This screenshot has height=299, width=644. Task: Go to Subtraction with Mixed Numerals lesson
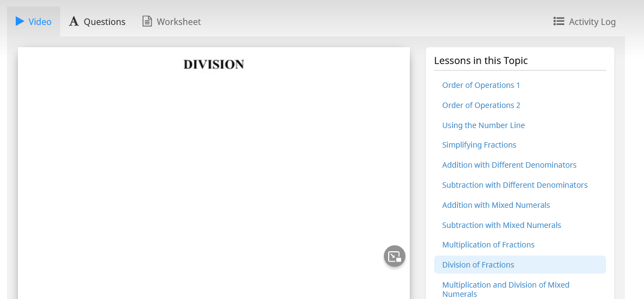click(501, 225)
